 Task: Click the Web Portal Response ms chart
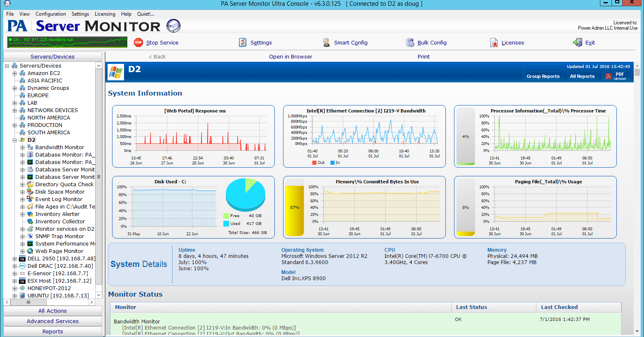[x=193, y=136]
